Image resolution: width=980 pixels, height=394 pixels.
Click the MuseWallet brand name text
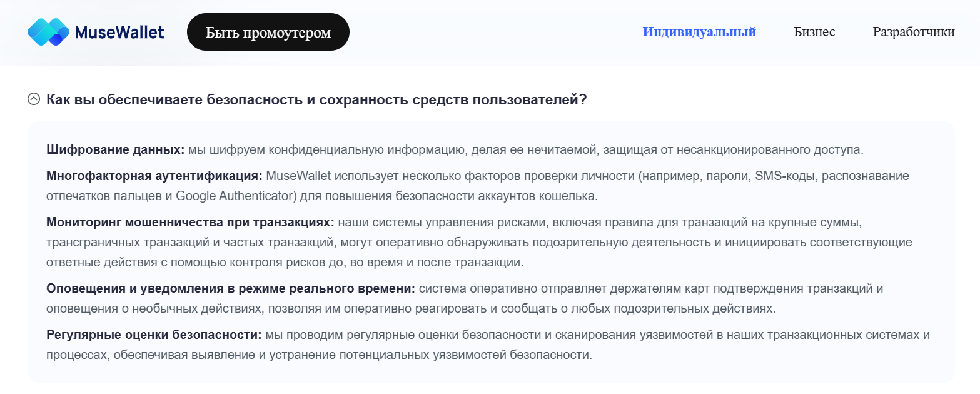(119, 32)
